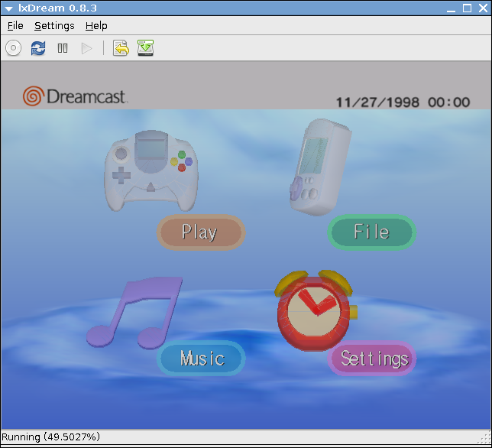Select the Play button in Dreamcast menu
The image size is (492, 448).
201,232
